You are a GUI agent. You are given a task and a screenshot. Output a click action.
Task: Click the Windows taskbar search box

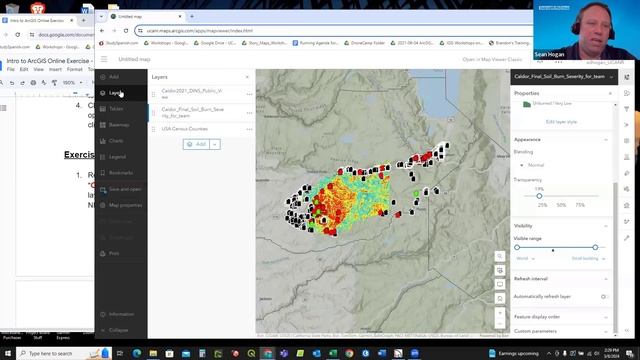coord(63,353)
